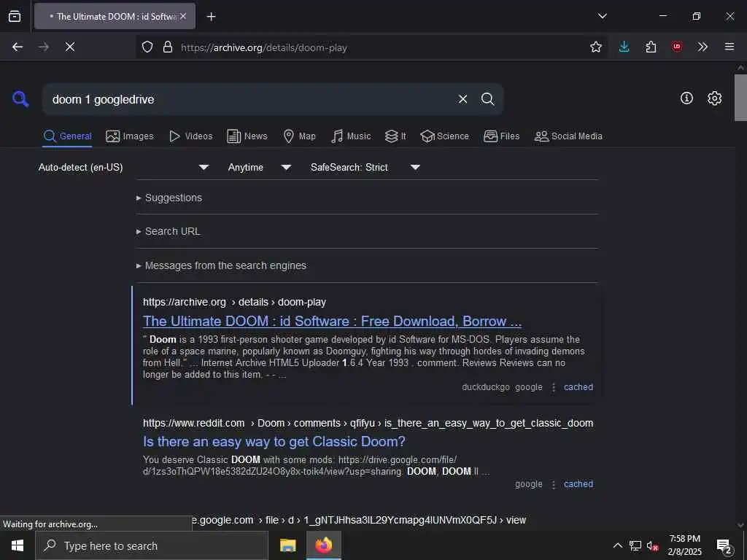Open the Extensions puzzle icon
This screenshot has width=747, height=560.
coord(651,47)
